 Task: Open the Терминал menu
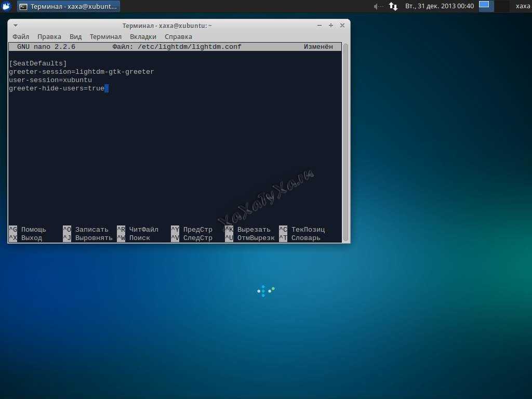tap(105, 37)
